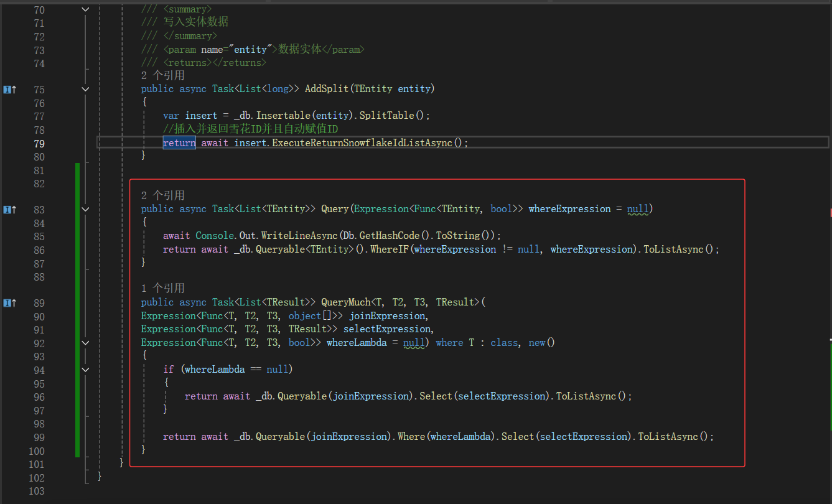
Task: Click the joinExpression parameter on line 90
Action: point(386,316)
